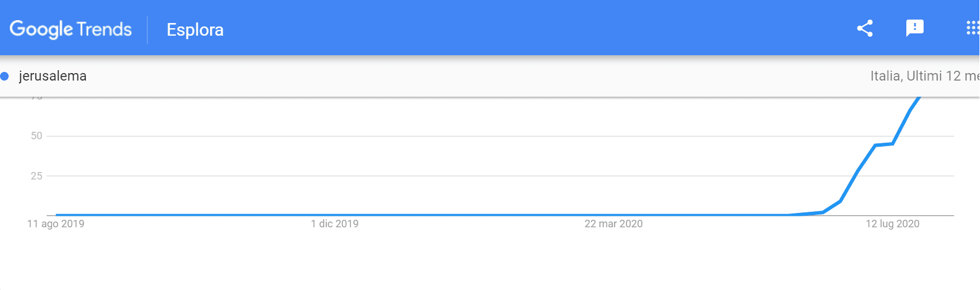Click the 25 gridline above 1 dic 2019
980x290 pixels.
click(334, 176)
